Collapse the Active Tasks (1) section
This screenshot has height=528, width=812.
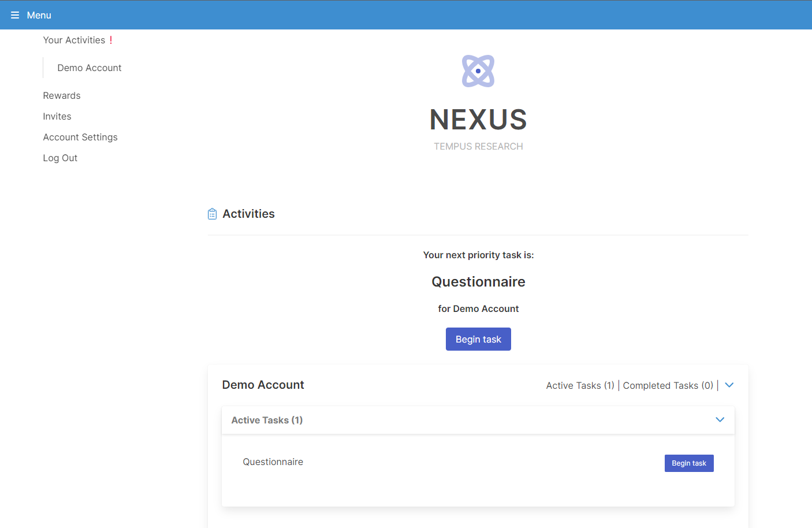tap(720, 420)
